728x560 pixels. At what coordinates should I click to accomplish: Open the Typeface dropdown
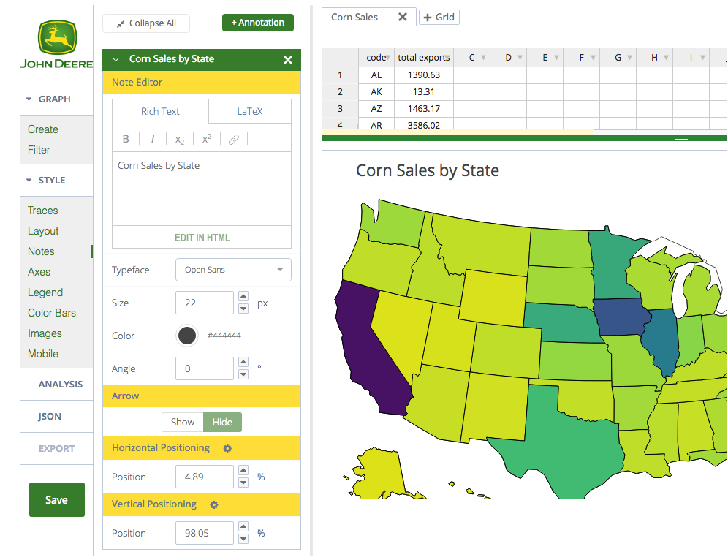click(233, 270)
